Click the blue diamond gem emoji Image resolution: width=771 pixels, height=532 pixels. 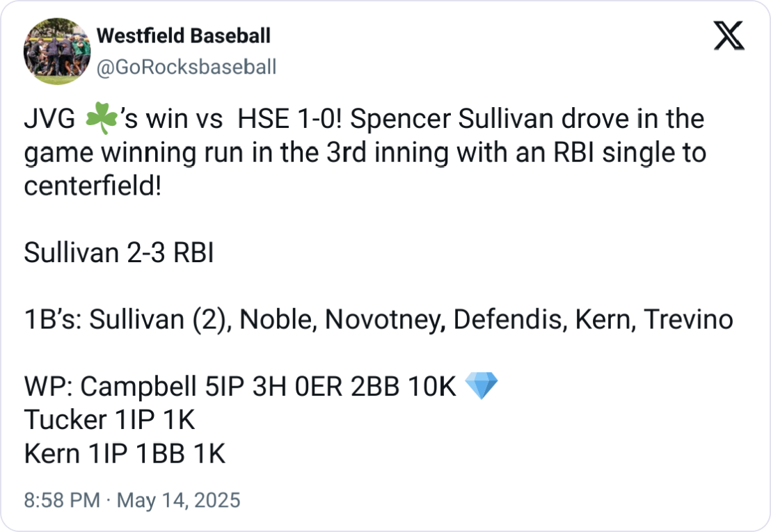click(x=481, y=387)
